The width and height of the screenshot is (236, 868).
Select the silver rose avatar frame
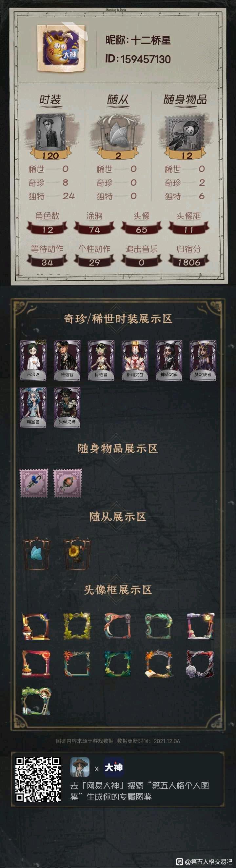point(200,664)
